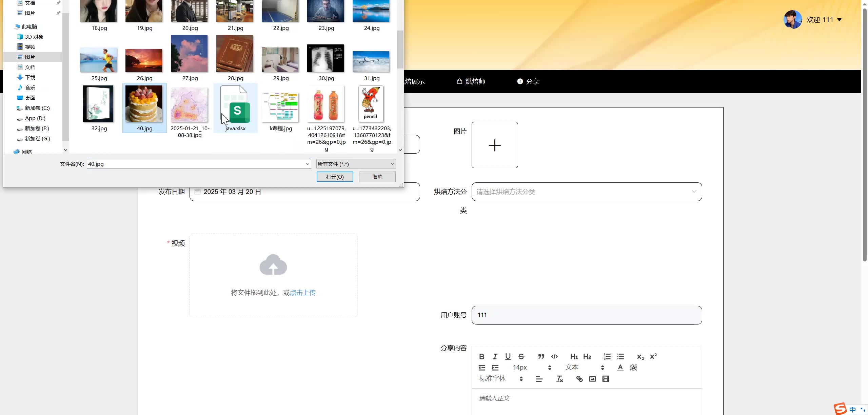
Task: Insert a code block in the editor
Action: [554, 356]
